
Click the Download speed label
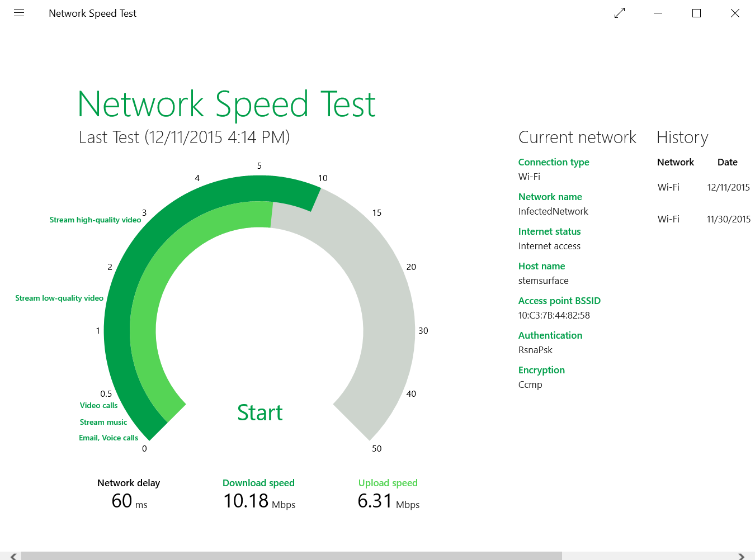click(258, 483)
